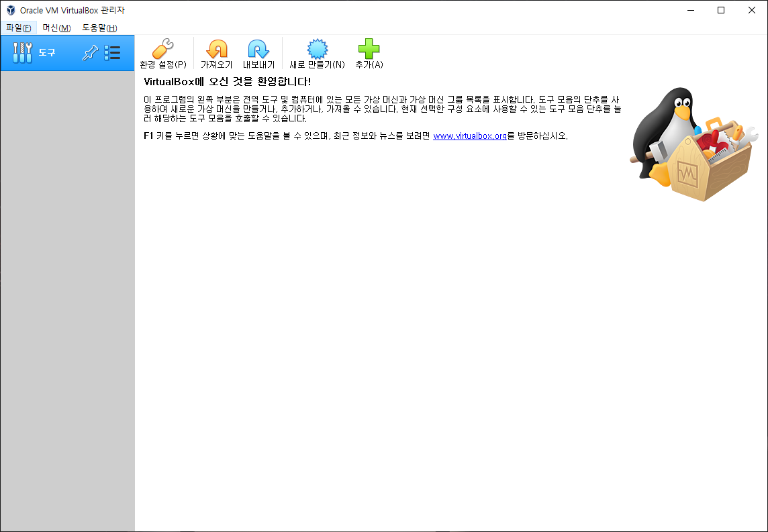Maximize the VirtualBox manager window

[x=721, y=10]
